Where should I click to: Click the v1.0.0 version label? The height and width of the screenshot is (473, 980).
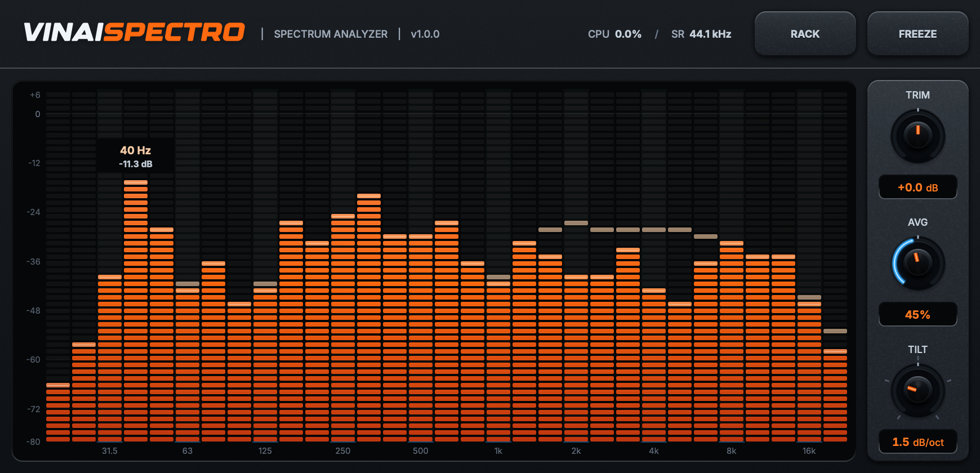tap(425, 34)
